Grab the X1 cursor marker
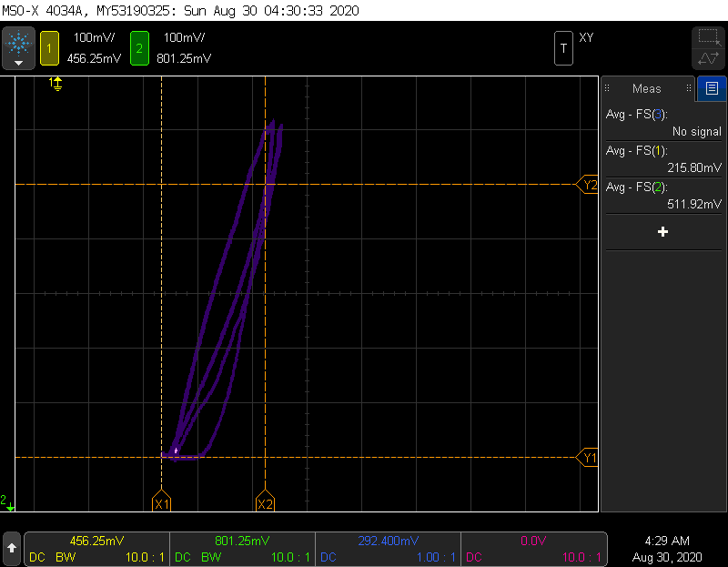The width and height of the screenshot is (728, 567). pos(161,502)
